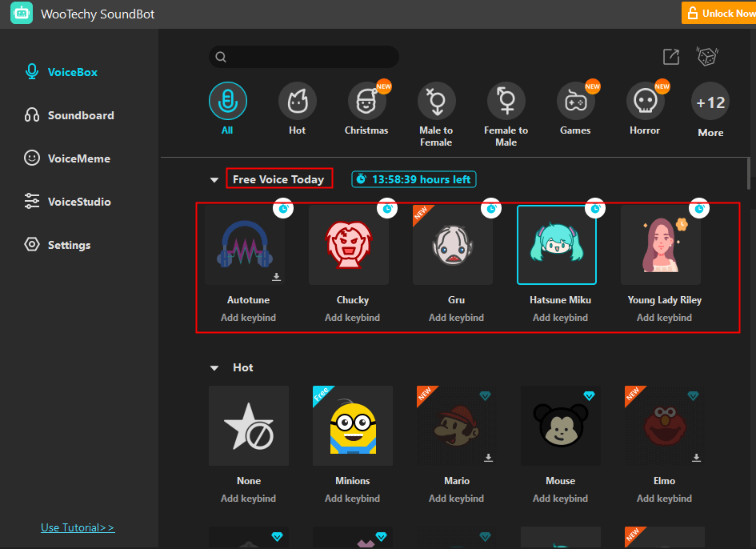Choose the Christmas voice category icon

pos(366,102)
